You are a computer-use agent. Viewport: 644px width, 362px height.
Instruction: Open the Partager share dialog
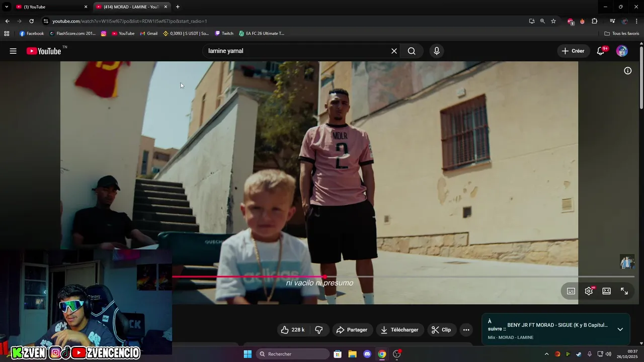pyautogui.click(x=352, y=330)
